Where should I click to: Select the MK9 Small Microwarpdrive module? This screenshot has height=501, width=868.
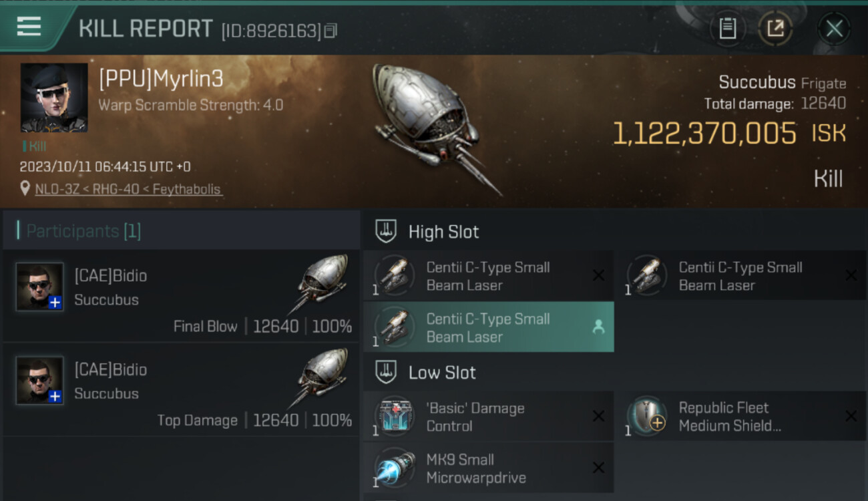click(x=475, y=468)
